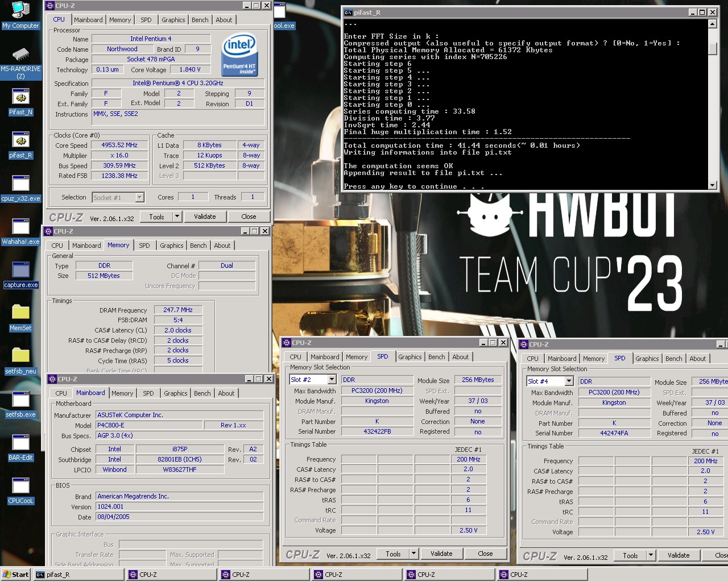Click the console vertical scrollbar thumb
This screenshot has width=728, height=582.
[x=713, y=49]
